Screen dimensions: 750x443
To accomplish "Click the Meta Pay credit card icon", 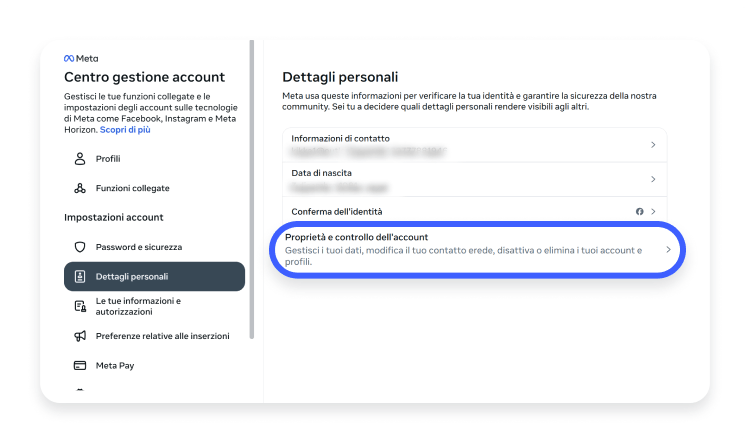I will [x=80, y=365].
